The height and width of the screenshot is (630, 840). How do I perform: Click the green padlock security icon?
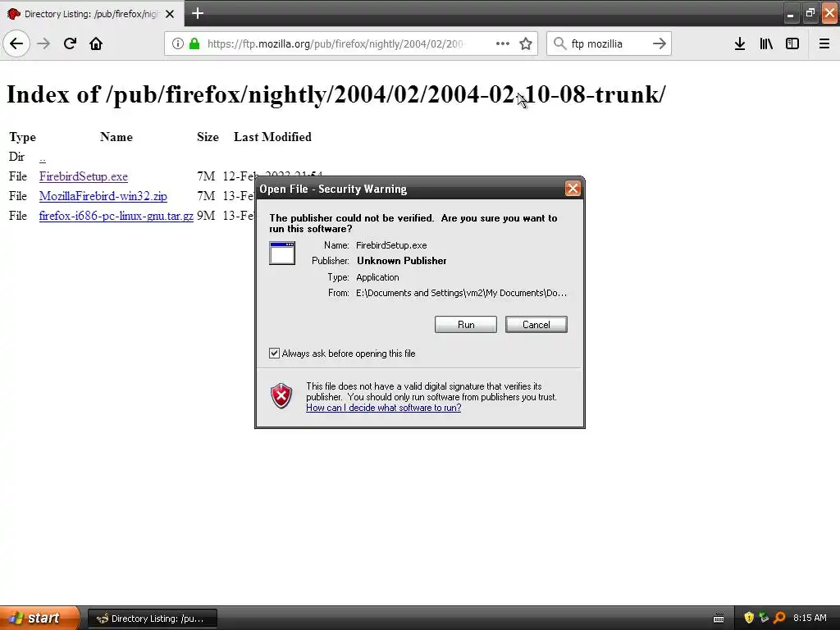coord(194,43)
